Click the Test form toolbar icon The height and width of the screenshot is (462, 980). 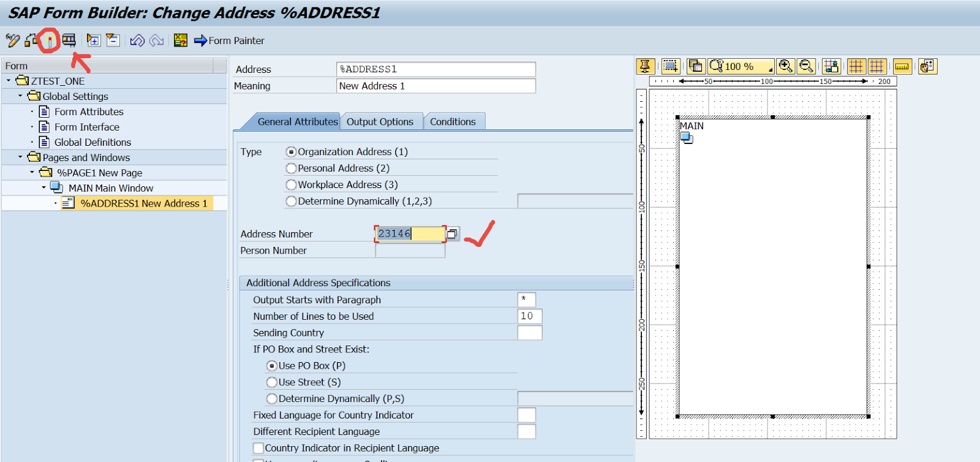(69, 40)
